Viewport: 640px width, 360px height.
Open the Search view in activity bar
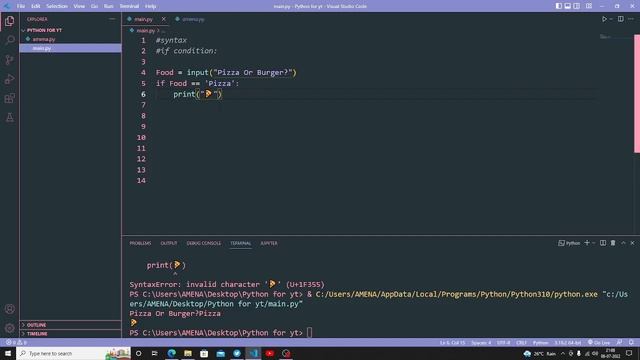click(x=9, y=40)
